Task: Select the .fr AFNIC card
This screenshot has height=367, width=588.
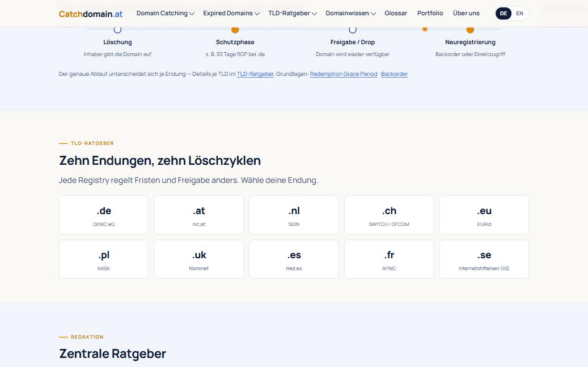Action: [389, 259]
